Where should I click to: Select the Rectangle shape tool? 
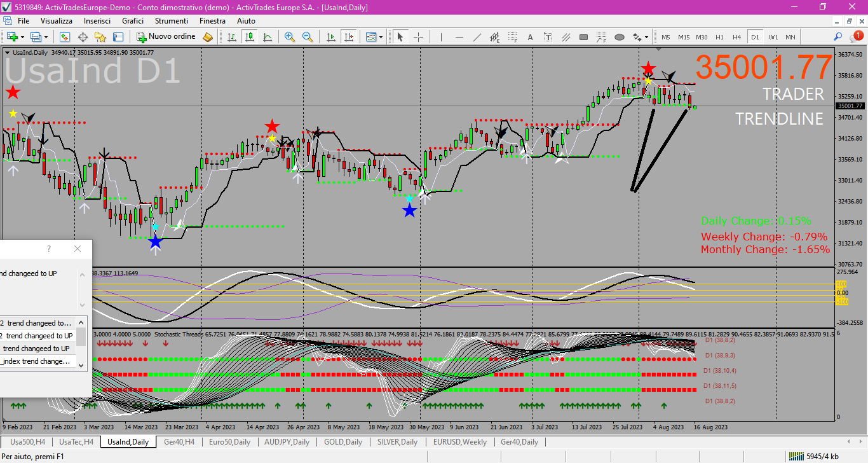pyautogui.click(x=583, y=37)
